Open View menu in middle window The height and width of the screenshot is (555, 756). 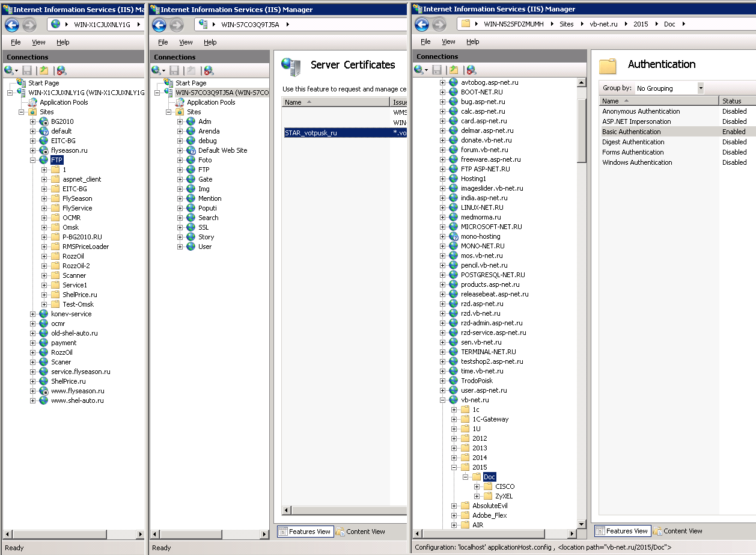[186, 42]
